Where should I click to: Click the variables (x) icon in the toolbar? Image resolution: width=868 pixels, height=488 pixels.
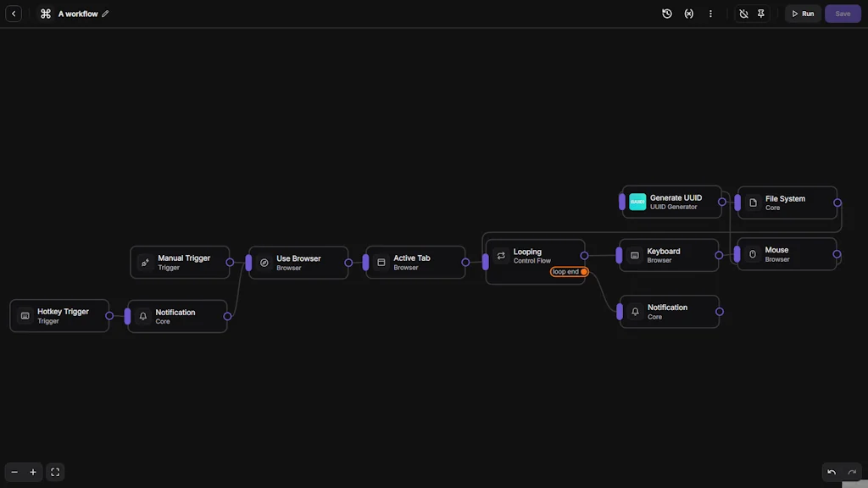click(x=688, y=14)
